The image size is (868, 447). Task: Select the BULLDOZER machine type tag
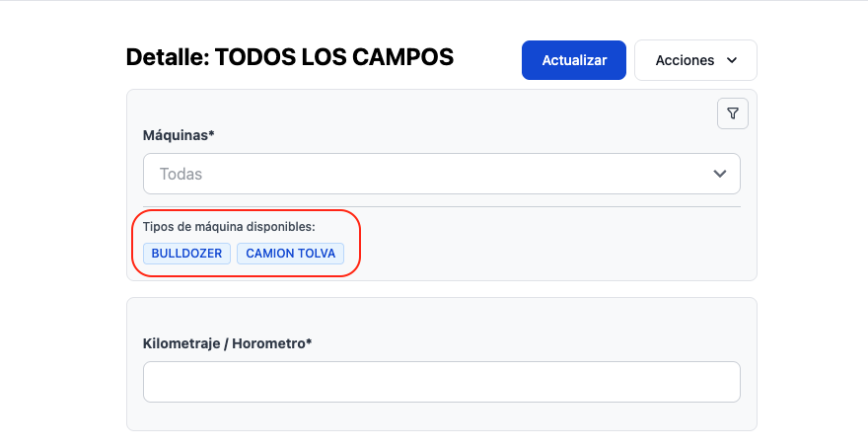coord(186,254)
